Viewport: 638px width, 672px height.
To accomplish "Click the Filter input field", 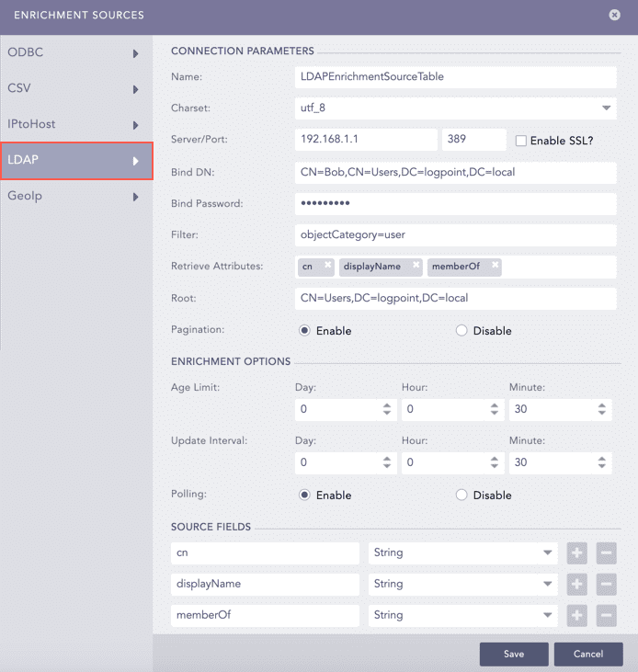I will [x=455, y=234].
